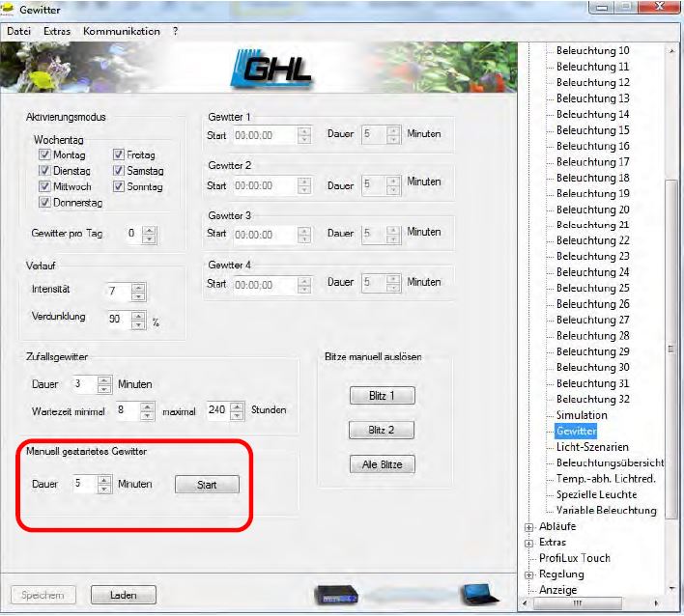Viewport: 684px width, 616px height.
Task: Click the Gewitter window title icon
Action: click(x=9, y=9)
